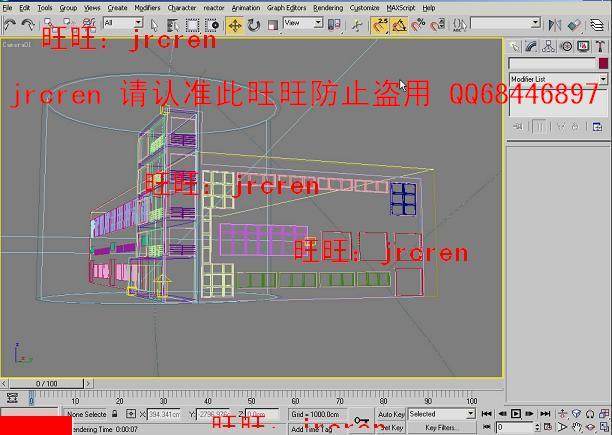Click the Undo arrow in main toolbar
The height and width of the screenshot is (435, 612).
tap(9, 25)
